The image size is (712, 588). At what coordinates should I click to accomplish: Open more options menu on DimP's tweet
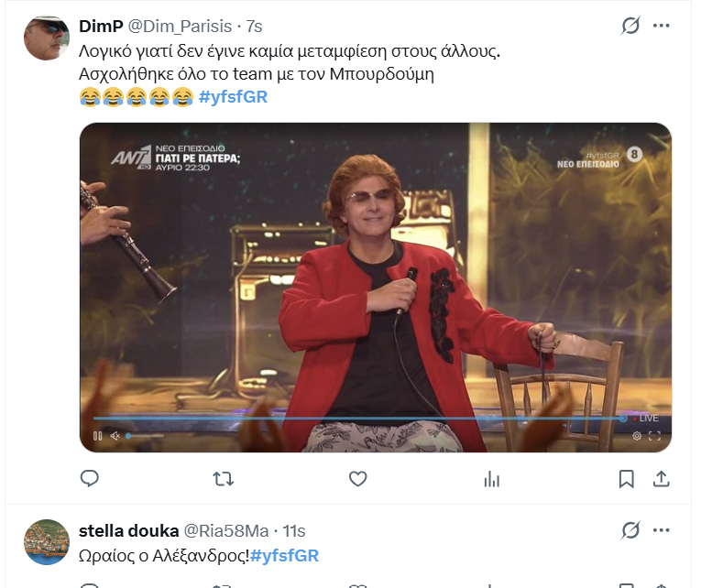coord(662,26)
